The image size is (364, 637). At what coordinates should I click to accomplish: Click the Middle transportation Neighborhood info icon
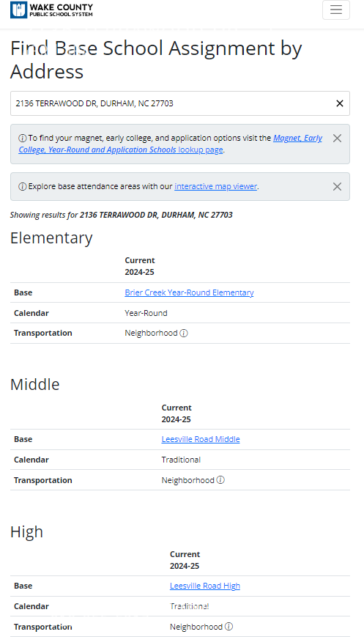pyautogui.click(x=220, y=480)
